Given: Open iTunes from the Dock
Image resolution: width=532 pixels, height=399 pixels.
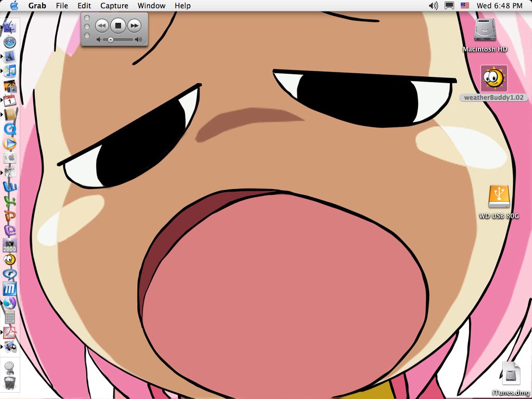Looking at the screenshot, I should [10, 71].
